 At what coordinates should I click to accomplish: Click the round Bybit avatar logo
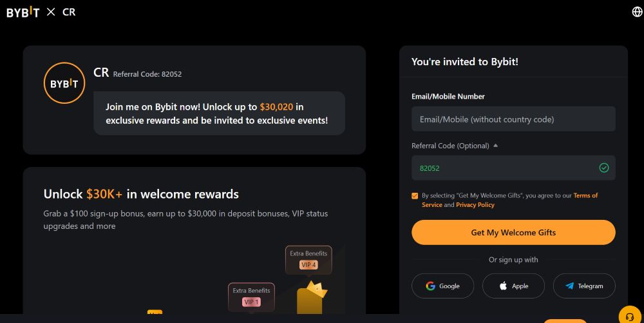64,83
